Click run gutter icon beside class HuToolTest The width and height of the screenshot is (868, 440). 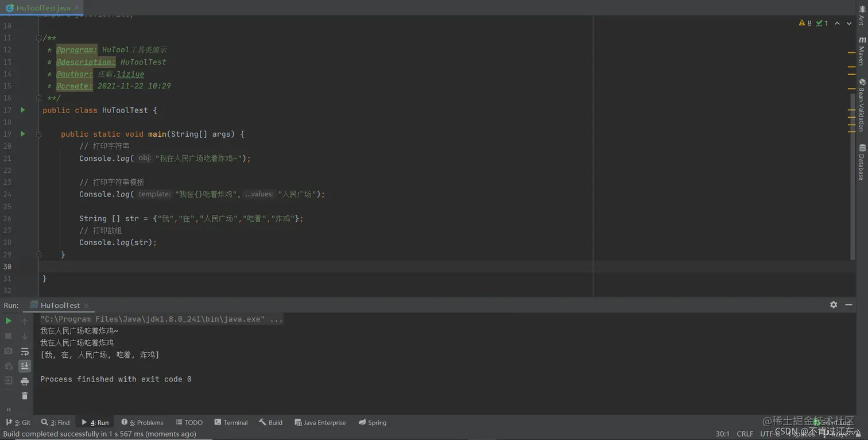23,110
